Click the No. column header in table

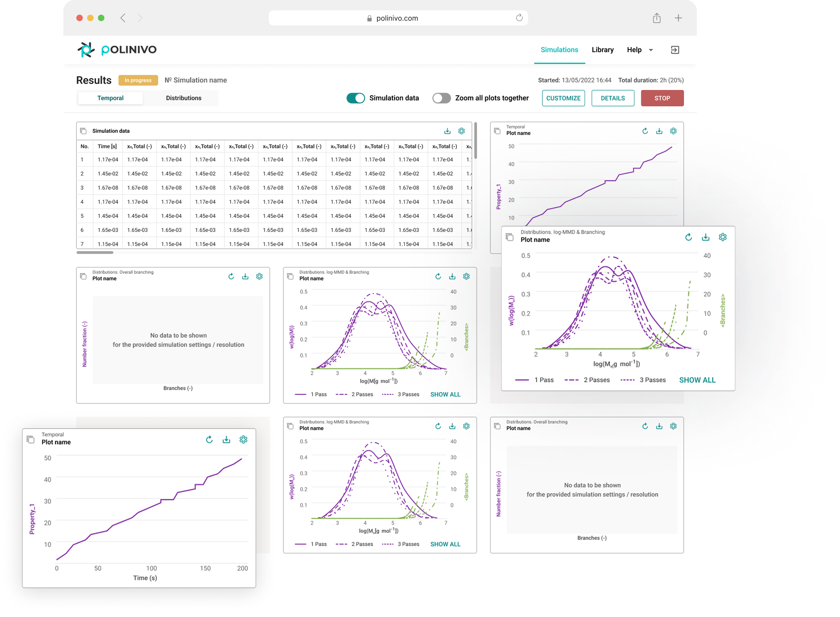[x=85, y=146]
